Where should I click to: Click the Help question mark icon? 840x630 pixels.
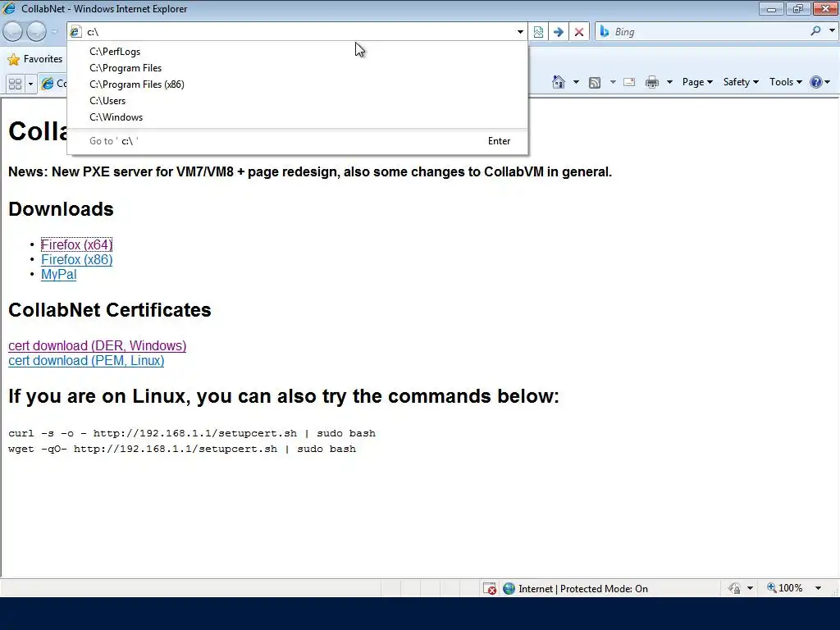tap(816, 82)
